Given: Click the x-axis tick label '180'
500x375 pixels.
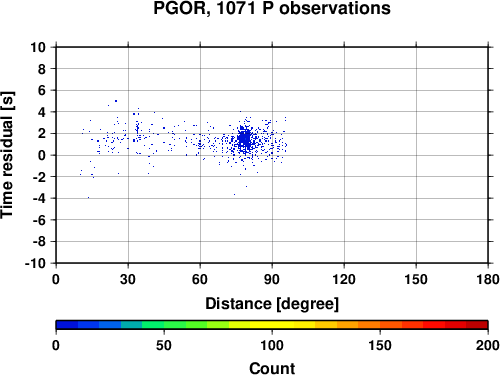Looking at the screenshot, I should click(488, 279).
